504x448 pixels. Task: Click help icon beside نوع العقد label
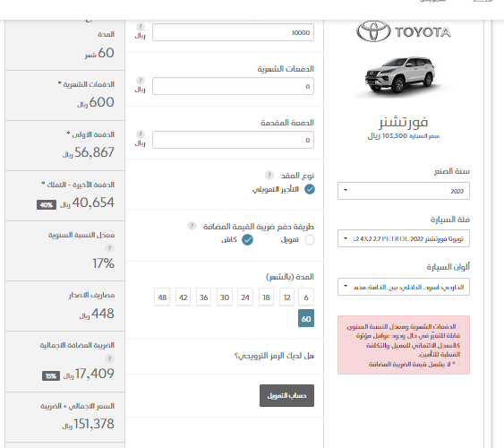pyautogui.click(x=269, y=176)
